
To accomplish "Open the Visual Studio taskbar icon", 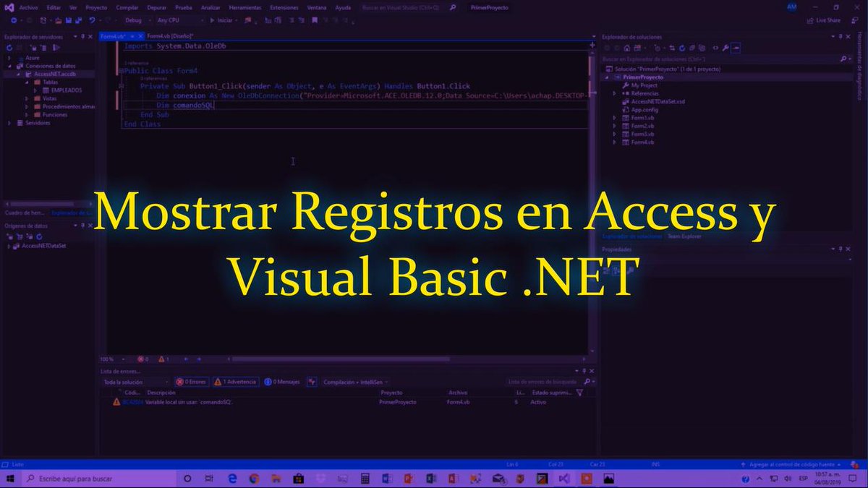I will (x=564, y=479).
